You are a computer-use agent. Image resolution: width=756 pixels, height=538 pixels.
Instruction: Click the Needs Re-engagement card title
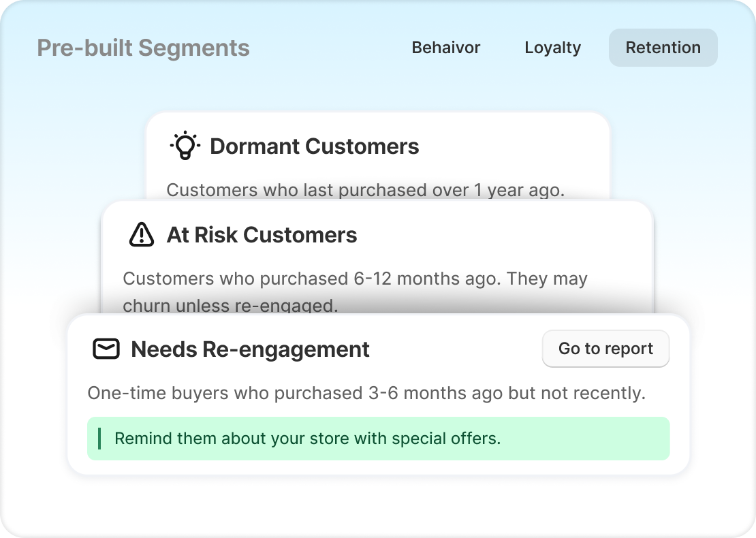coord(250,349)
